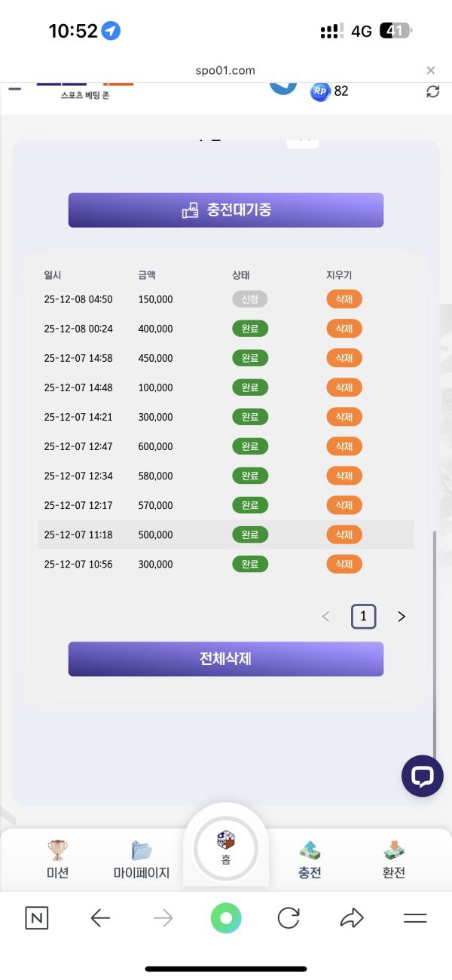The width and height of the screenshot is (452, 980).
Task: Close the spo01.com address bar
Action: (x=431, y=70)
